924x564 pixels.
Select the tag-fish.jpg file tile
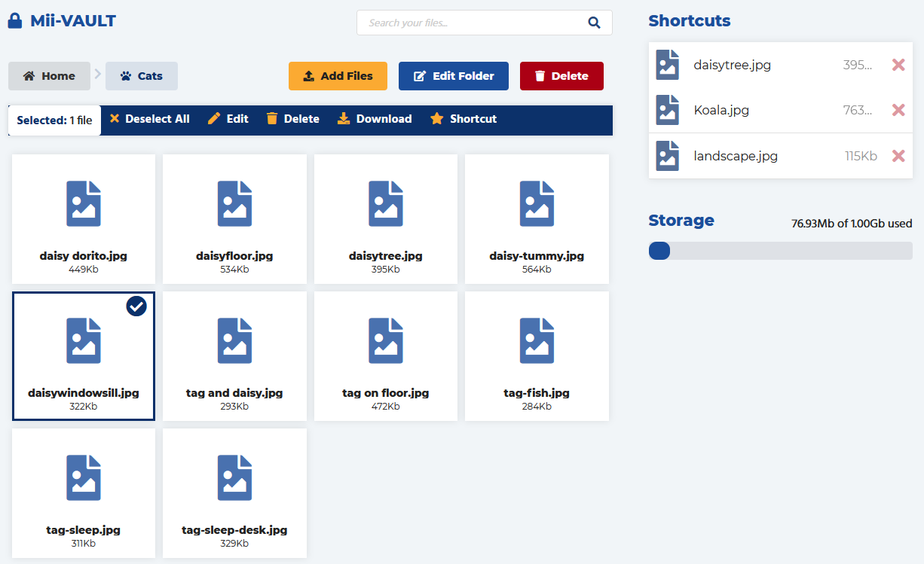coord(537,355)
